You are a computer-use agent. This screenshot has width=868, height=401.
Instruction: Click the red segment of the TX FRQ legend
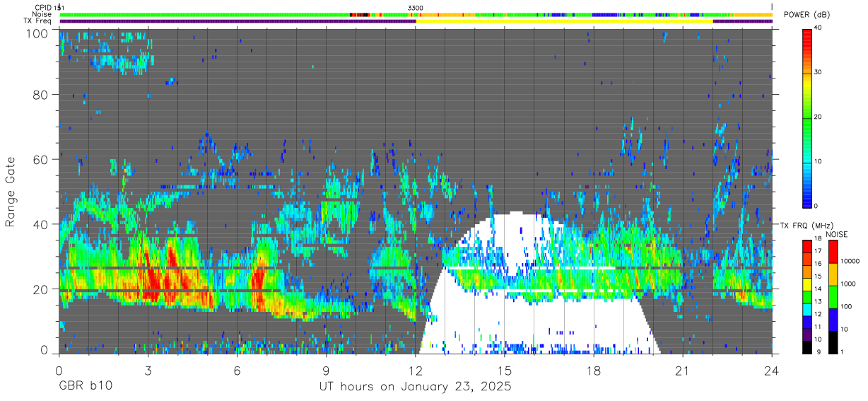point(807,247)
